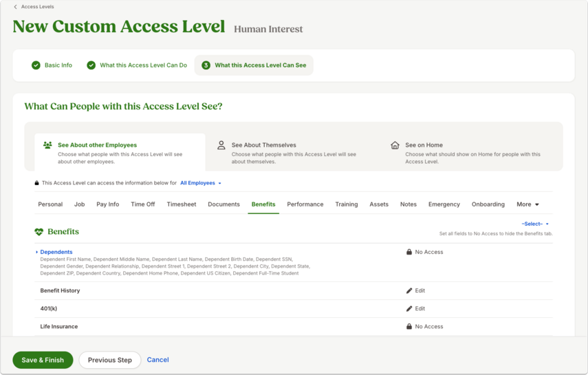The width and height of the screenshot is (588, 375).
Task: Select the Benefits tab
Action: (263, 204)
